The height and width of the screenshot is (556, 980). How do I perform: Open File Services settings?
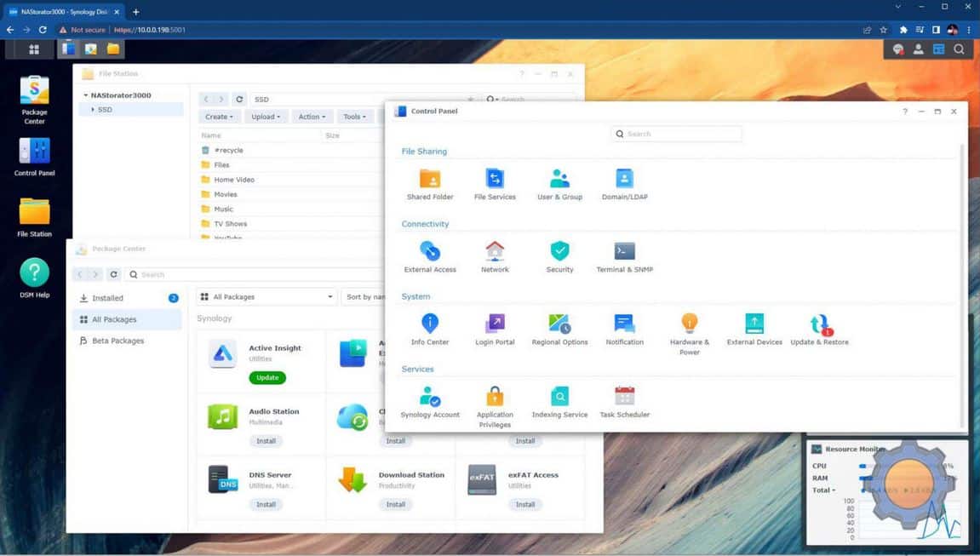coord(495,184)
